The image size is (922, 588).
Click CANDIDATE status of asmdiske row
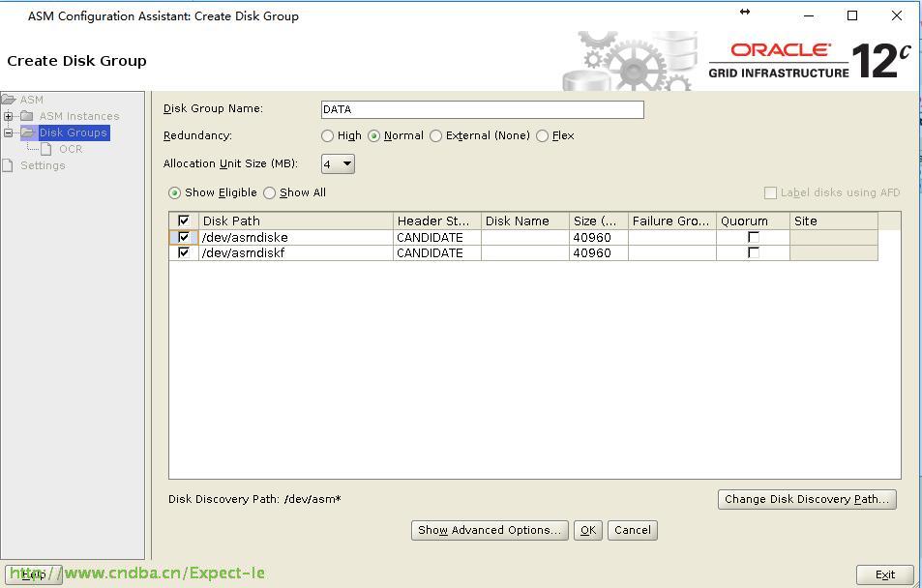pos(437,237)
